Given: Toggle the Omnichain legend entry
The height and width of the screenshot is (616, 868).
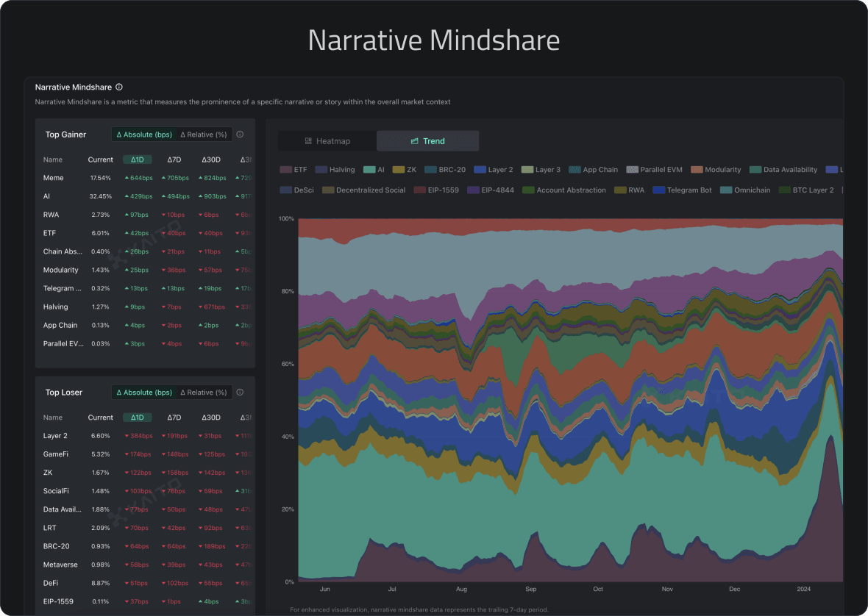Looking at the screenshot, I should coord(745,190).
